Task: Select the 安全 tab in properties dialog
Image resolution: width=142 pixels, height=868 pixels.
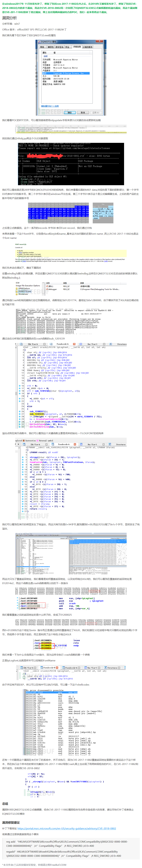Action: [x=67, y=47]
